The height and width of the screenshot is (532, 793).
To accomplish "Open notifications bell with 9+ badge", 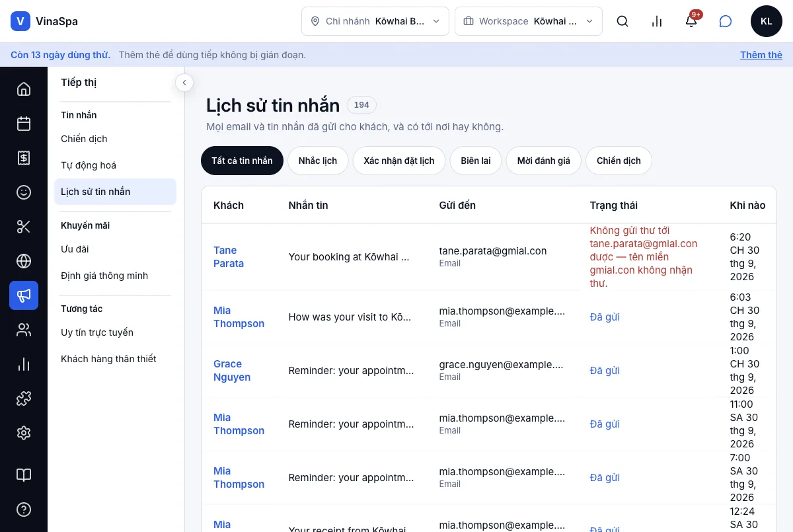I will coord(691,21).
